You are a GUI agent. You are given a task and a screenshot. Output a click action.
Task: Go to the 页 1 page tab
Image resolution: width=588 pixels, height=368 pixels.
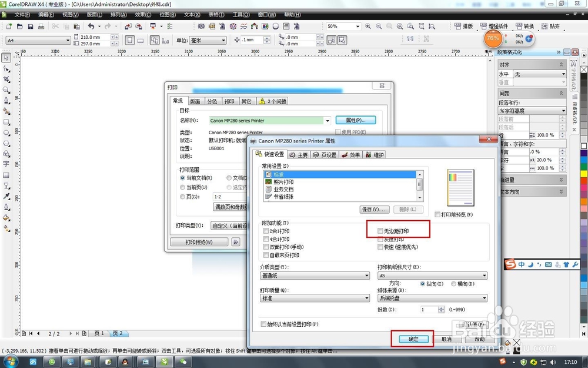[99, 333]
